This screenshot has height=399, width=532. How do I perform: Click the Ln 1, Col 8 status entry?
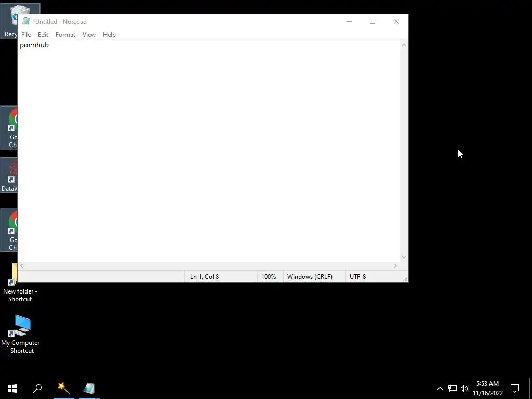point(204,277)
